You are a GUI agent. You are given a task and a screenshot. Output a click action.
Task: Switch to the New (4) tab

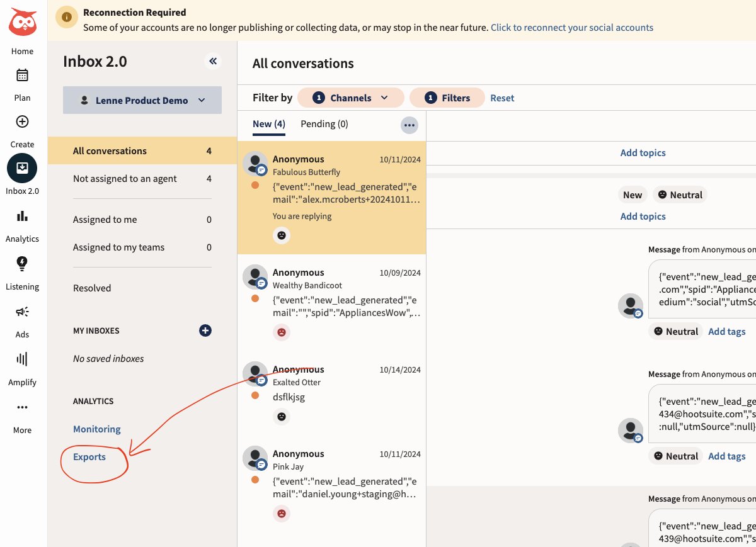[x=269, y=124]
